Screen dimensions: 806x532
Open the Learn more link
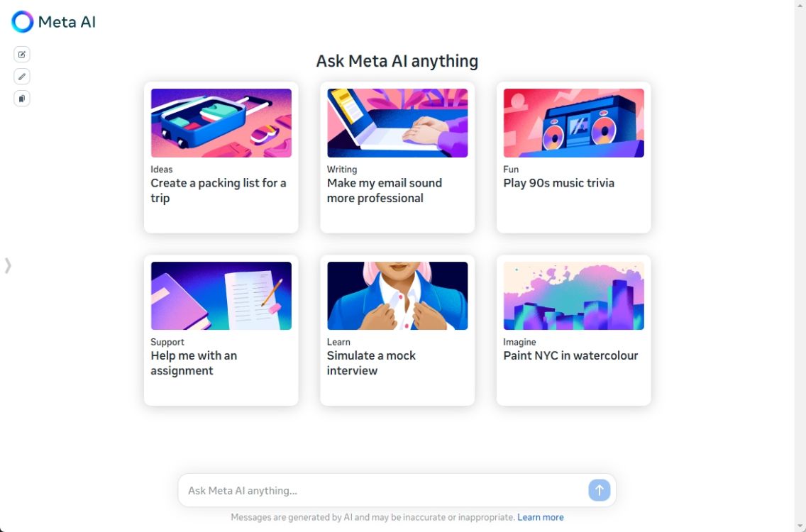tap(540, 517)
